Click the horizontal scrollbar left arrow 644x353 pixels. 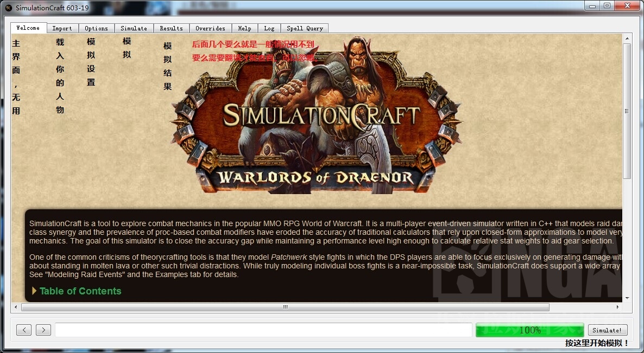16,307
